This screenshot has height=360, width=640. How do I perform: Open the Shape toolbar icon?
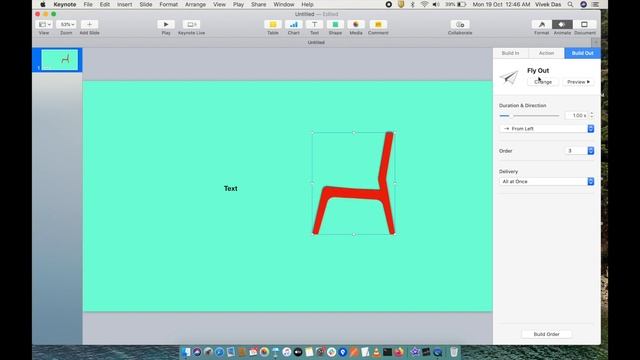(335, 24)
